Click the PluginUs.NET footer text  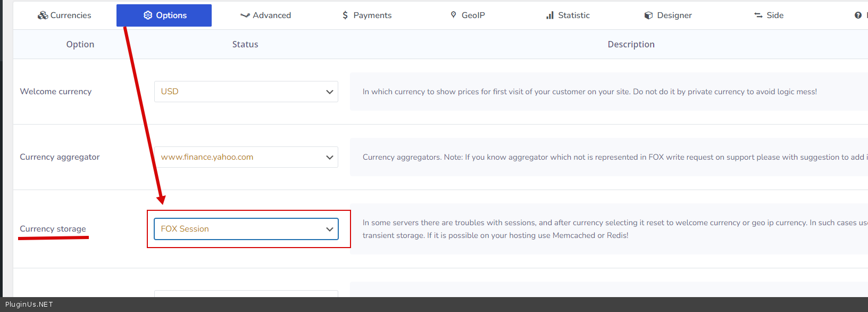(x=29, y=305)
